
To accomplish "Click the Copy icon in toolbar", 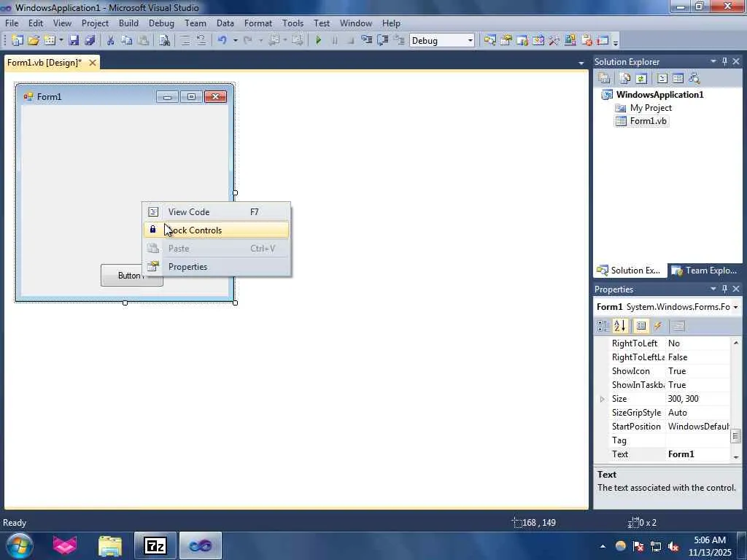I will [x=127, y=41].
